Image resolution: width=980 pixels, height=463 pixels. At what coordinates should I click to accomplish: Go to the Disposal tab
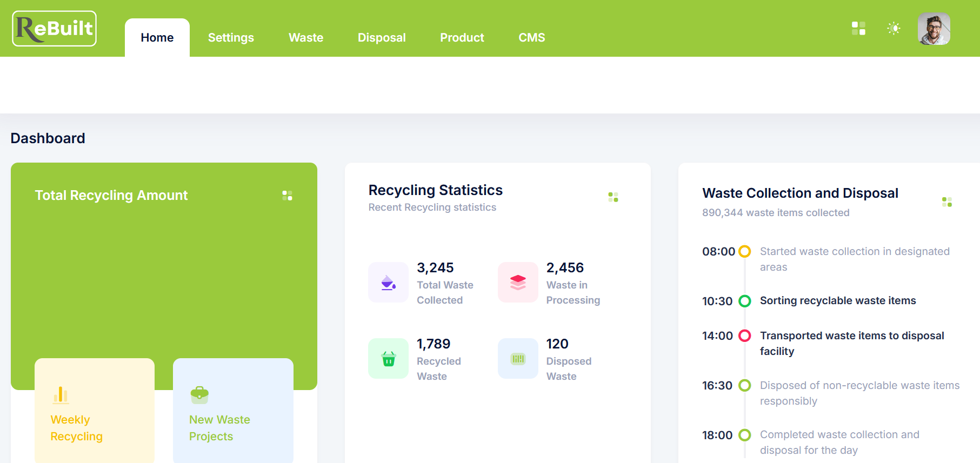(382, 38)
